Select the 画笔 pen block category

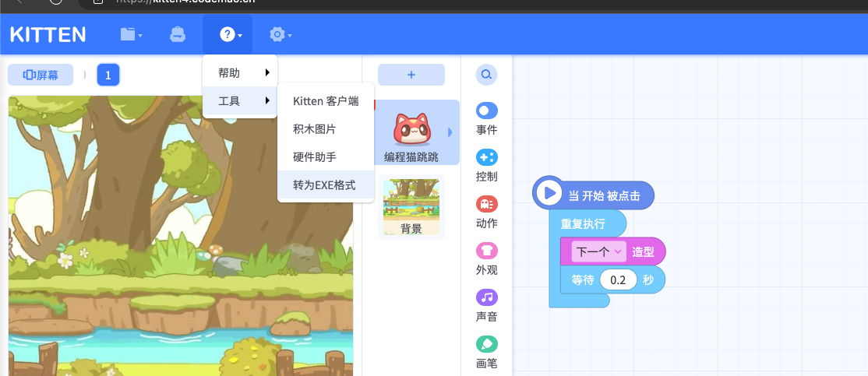486,353
